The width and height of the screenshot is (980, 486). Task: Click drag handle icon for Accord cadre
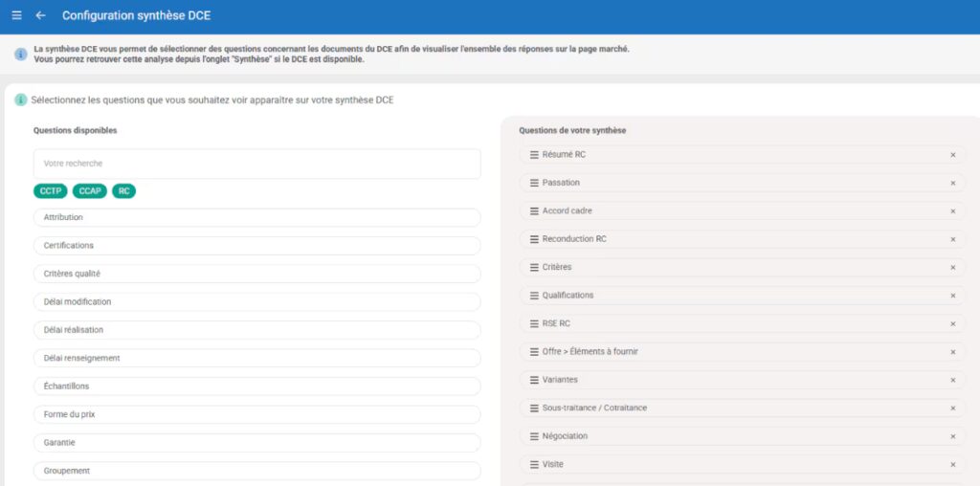[533, 210]
